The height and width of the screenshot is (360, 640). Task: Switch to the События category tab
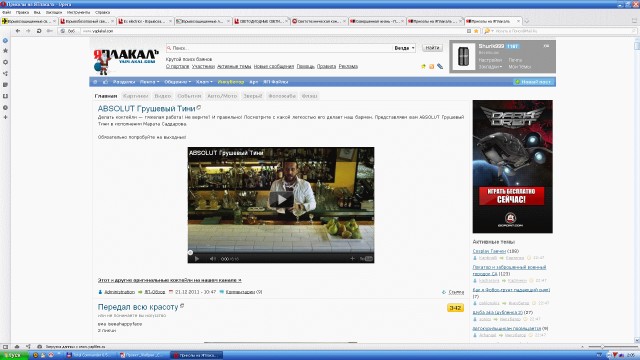189,96
